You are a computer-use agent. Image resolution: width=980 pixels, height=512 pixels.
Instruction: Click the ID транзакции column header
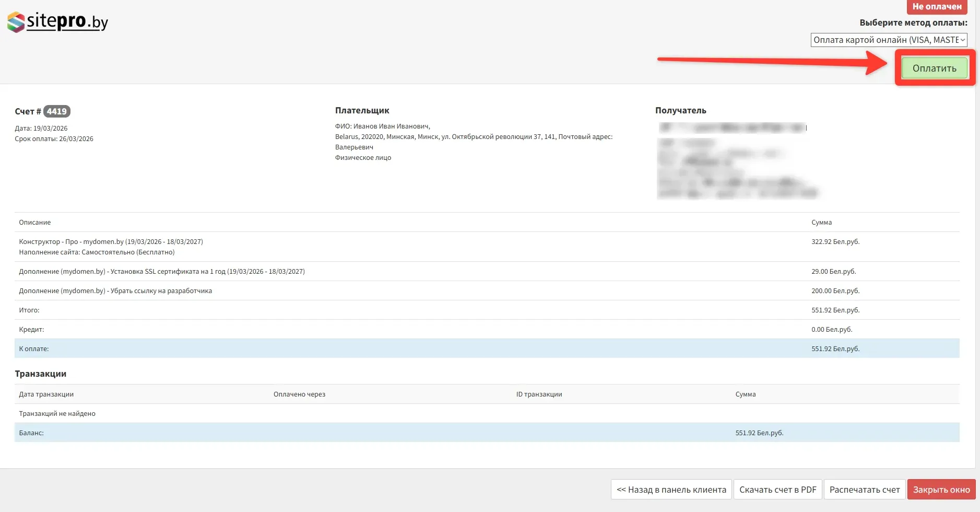click(x=539, y=394)
